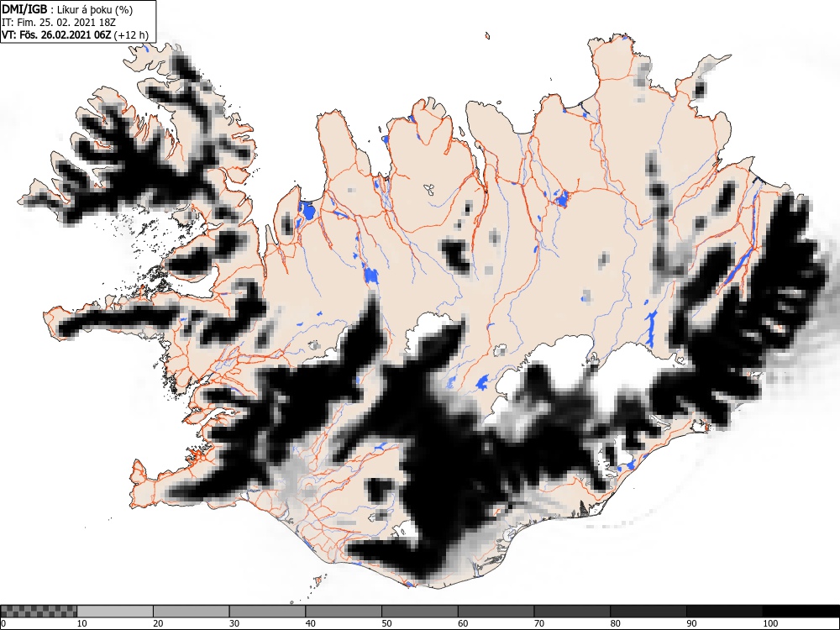840x630 pixels.
Task: Click the legend label '70'
Action: coord(539,623)
